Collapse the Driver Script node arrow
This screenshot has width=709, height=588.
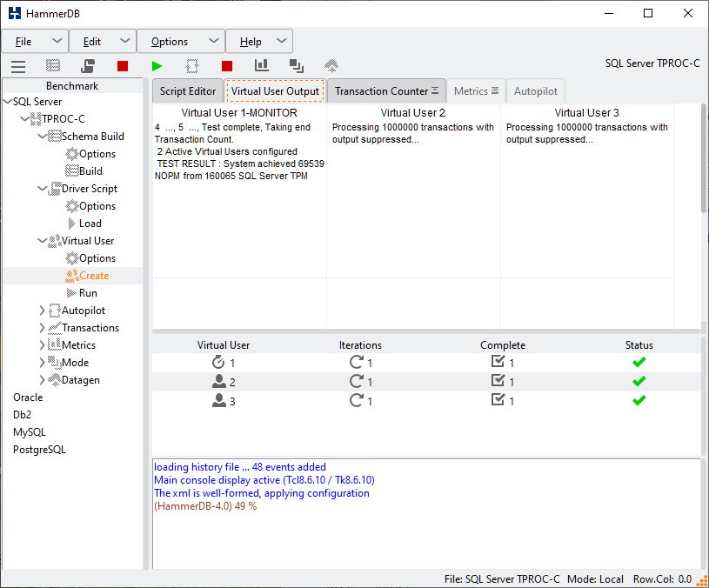(x=43, y=189)
